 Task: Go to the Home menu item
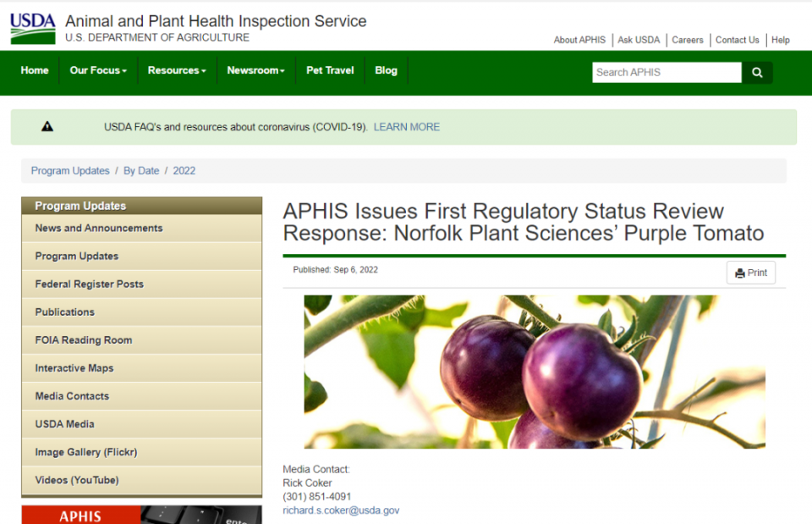35,71
